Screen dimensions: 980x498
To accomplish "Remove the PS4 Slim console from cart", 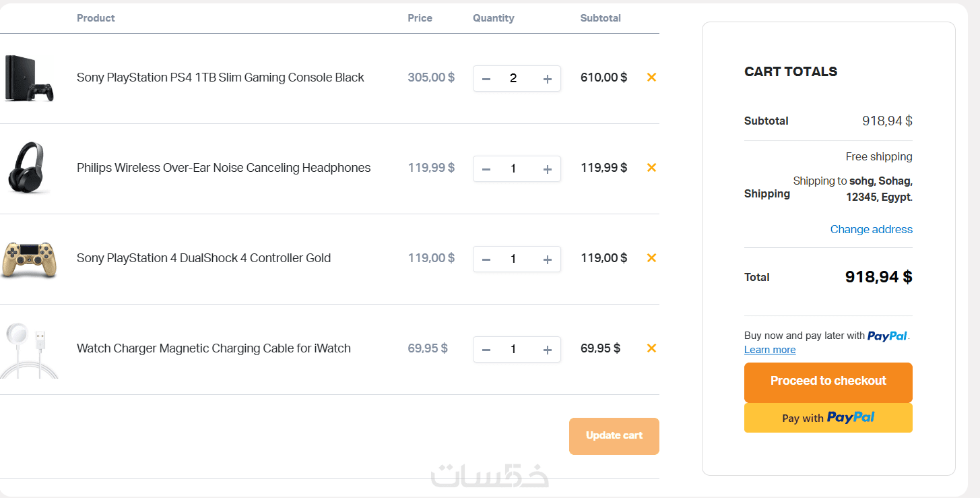I will [x=651, y=77].
